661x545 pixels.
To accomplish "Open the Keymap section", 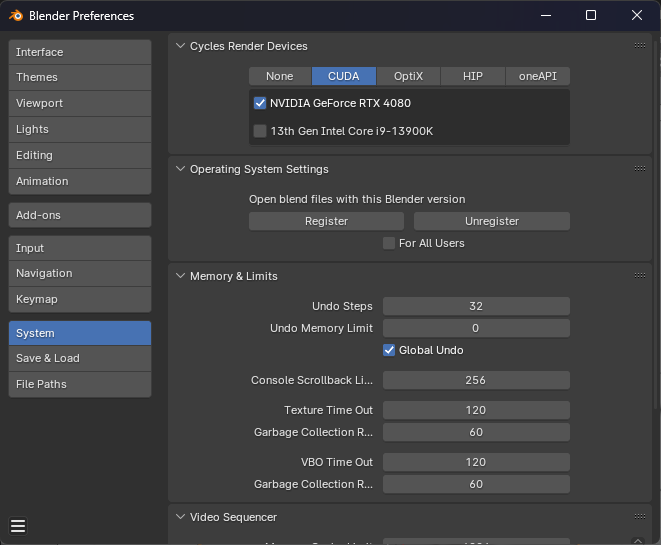I will pos(80,300).
